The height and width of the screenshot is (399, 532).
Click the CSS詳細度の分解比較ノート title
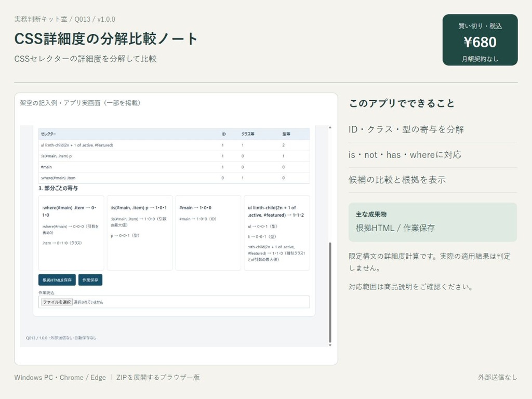[x=106, y=38]
